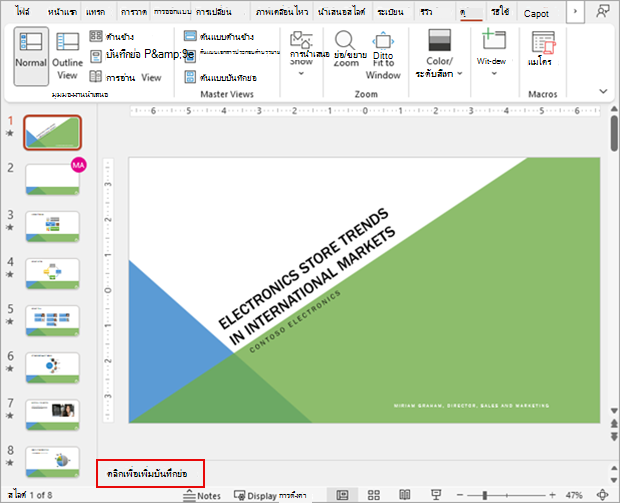The width and height of the screenshot is (620, 503).
Task: Click the MA collaborator badge
Action: (x=79, y=165)
